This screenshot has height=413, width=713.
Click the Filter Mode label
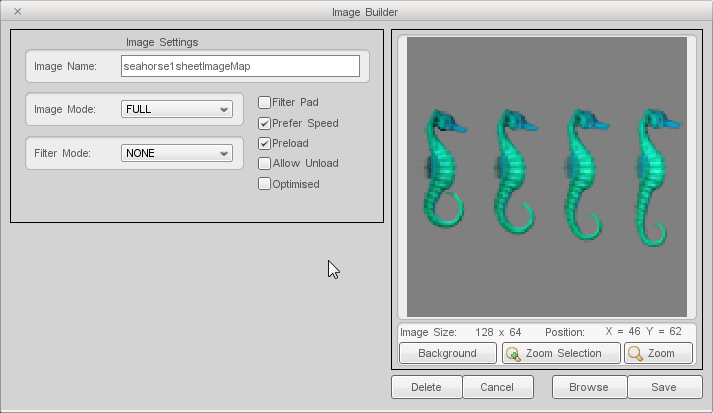tap(62, 153)
